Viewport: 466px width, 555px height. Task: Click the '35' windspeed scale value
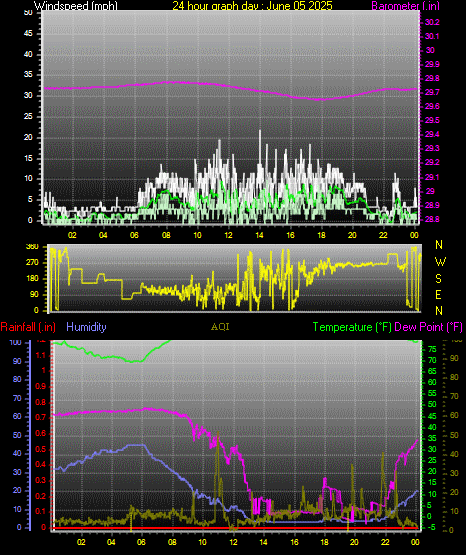tap(28, 75)
